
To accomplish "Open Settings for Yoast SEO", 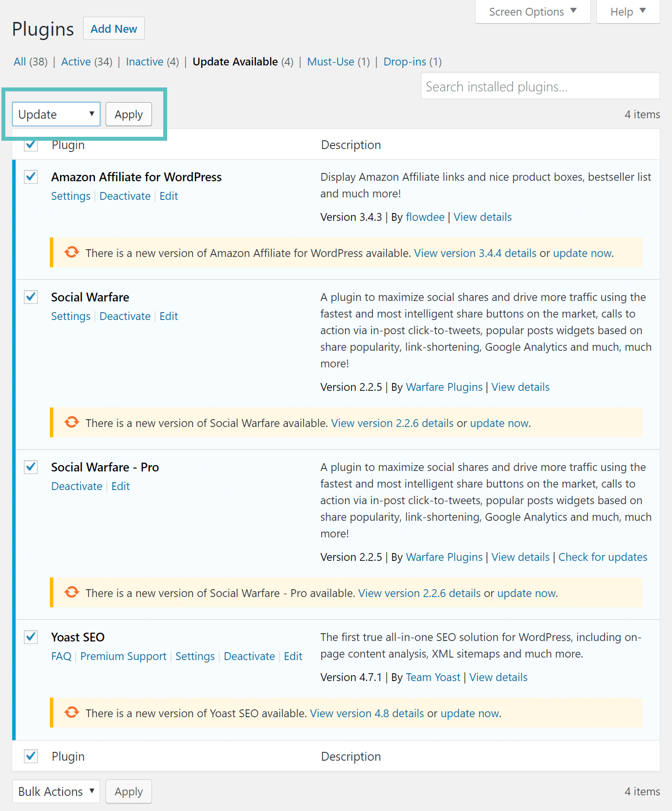I will [x=195, y=656].
